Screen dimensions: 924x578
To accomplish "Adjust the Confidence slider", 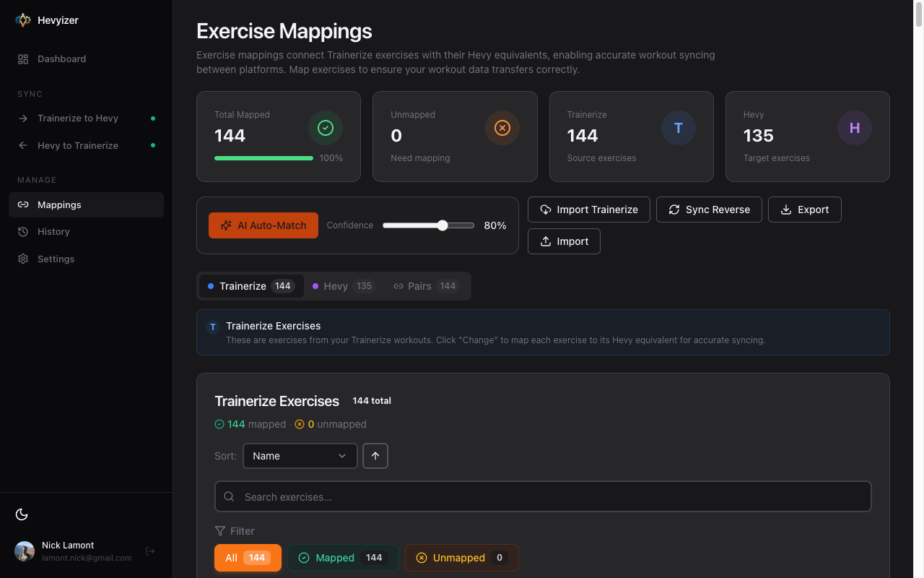I will tap(442, 225).
